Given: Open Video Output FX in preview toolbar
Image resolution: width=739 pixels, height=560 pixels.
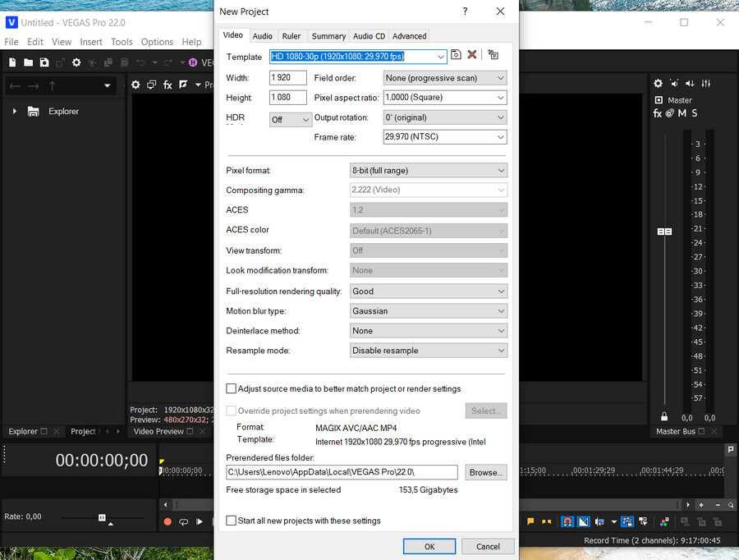Looking at the screenshot, I should [168, 85].
